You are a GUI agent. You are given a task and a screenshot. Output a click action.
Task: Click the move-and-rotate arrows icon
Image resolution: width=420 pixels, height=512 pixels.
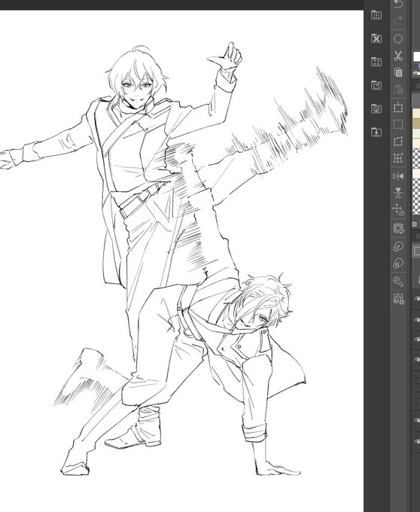(x=398, y=209)
